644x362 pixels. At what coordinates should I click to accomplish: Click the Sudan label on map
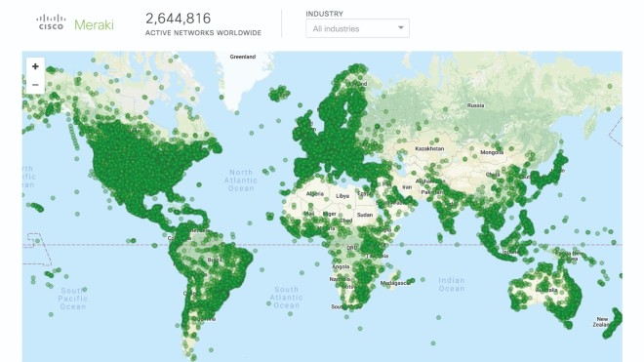click(365, 215)
